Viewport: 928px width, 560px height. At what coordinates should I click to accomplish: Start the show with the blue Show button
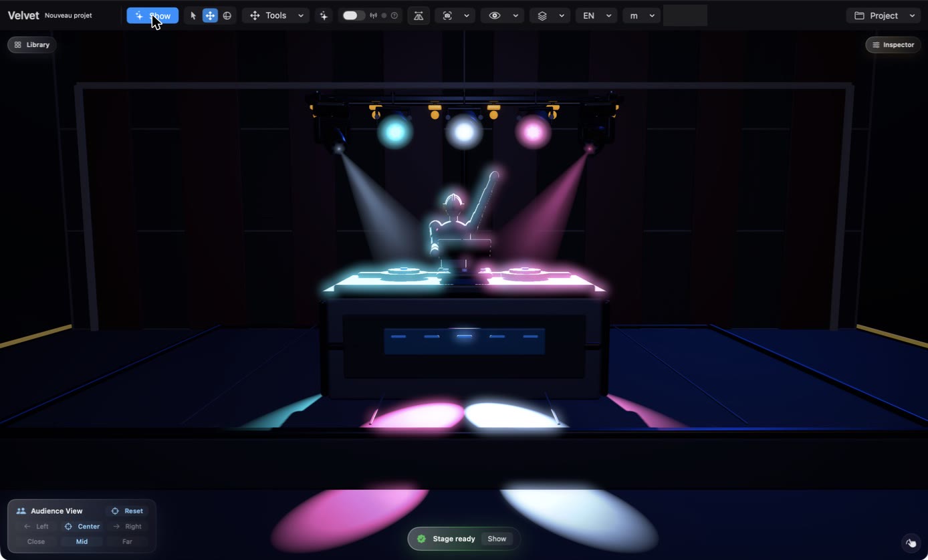[152, 15]
